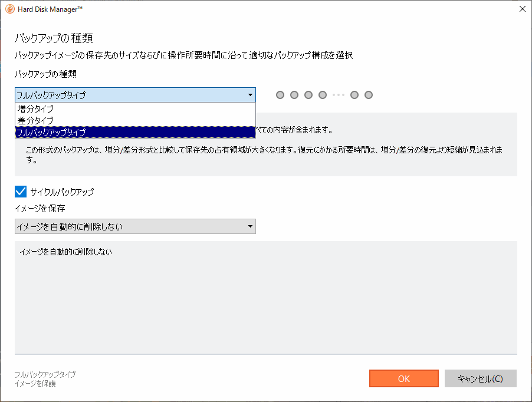532x402 pixels.
Task: Select the last circle in the backup chain
Action: tap(368, 94)
